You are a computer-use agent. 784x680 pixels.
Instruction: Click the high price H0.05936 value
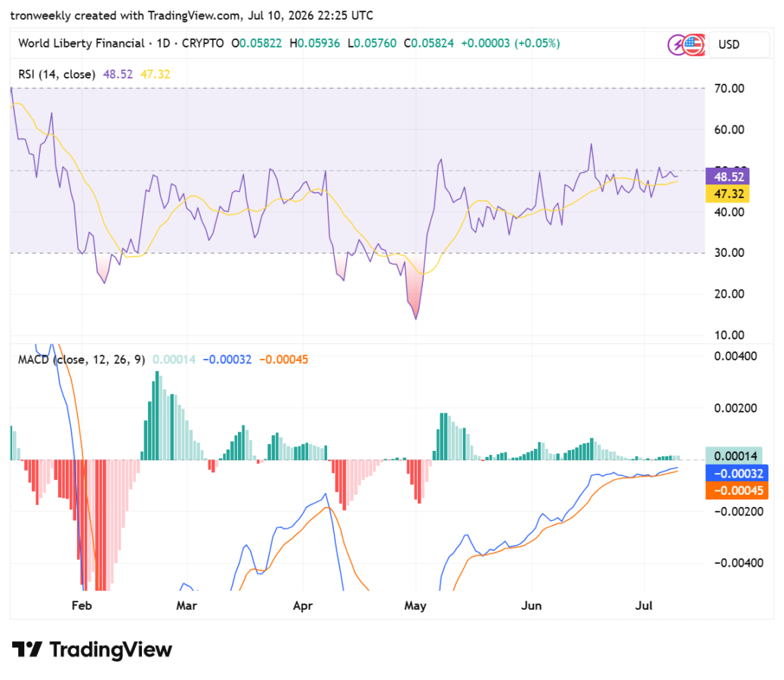[x=315, y=44]
